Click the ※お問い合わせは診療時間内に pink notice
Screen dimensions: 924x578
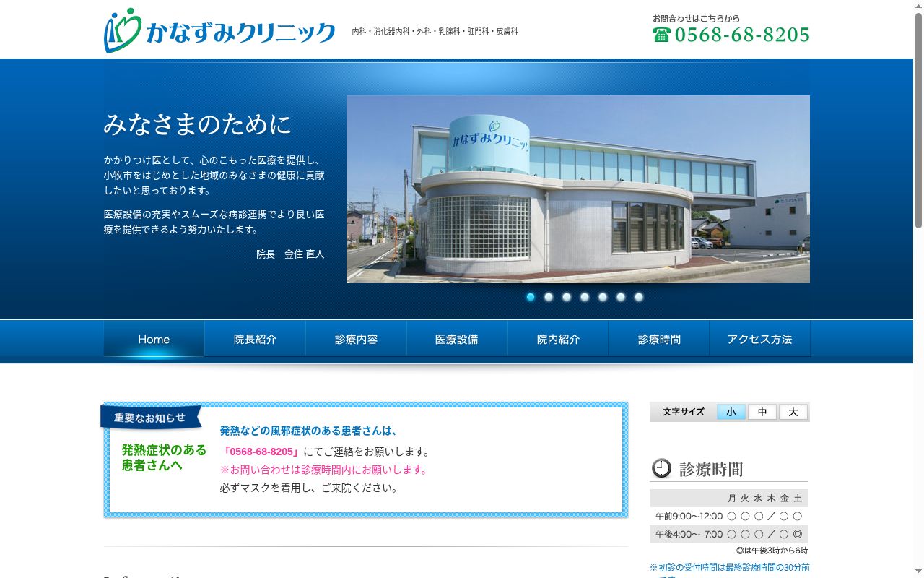click(324, 470)
